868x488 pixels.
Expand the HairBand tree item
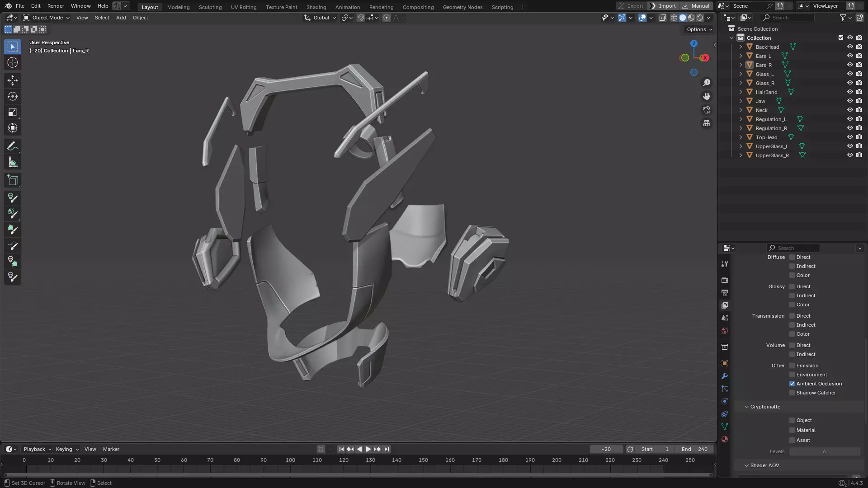(741, 92)
